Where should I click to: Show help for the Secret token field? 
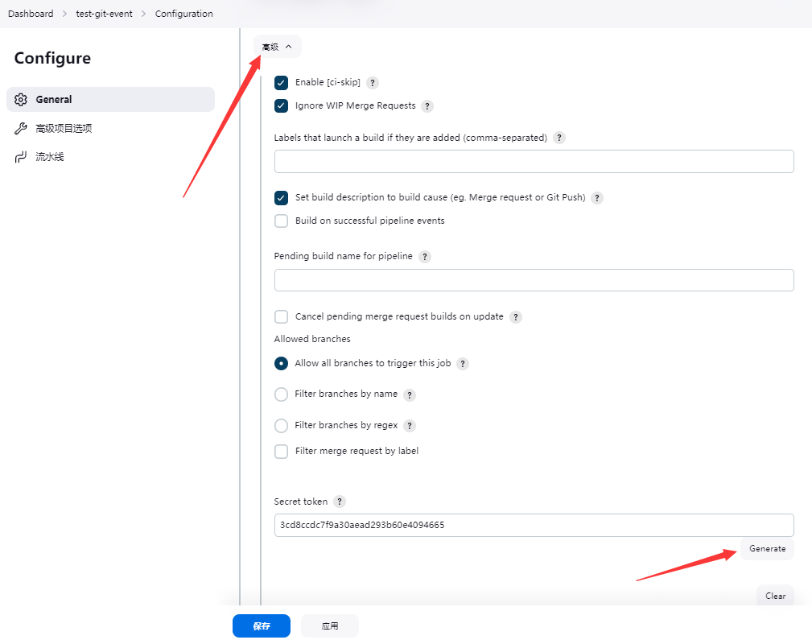[339, 501]
